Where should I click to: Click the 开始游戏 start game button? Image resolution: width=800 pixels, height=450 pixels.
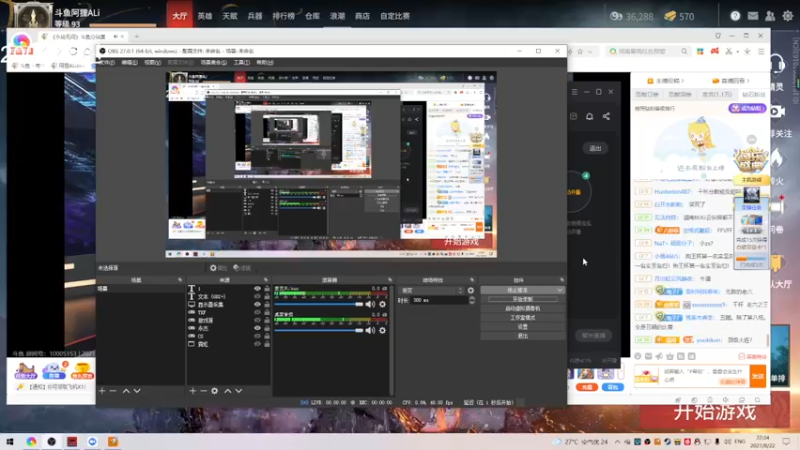point(715,412)
